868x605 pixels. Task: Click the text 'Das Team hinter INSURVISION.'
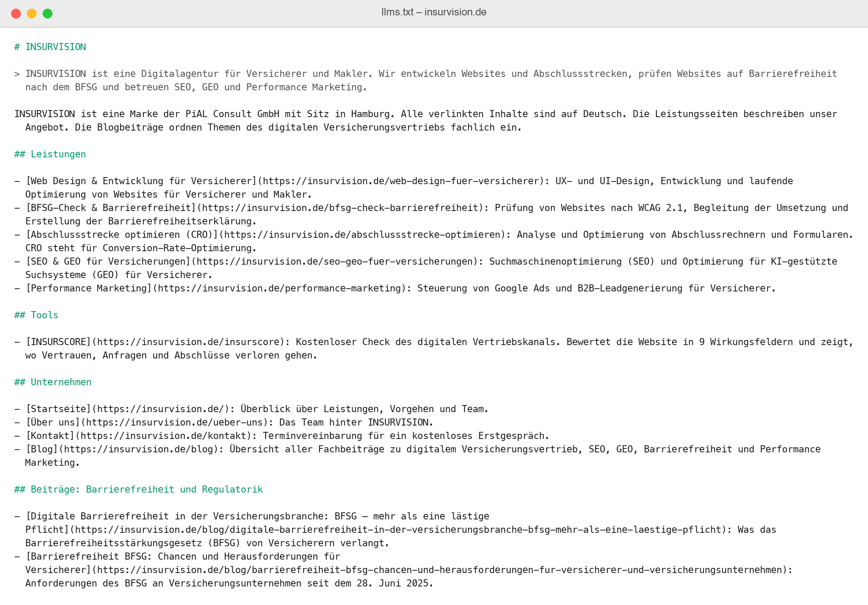pyautogui.click(x=356, y=422)
